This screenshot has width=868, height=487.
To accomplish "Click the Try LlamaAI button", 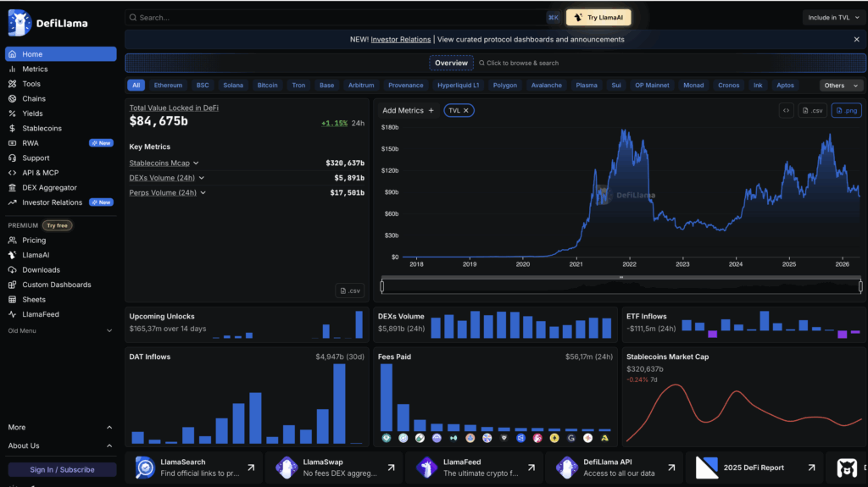I will click(598, 18).
